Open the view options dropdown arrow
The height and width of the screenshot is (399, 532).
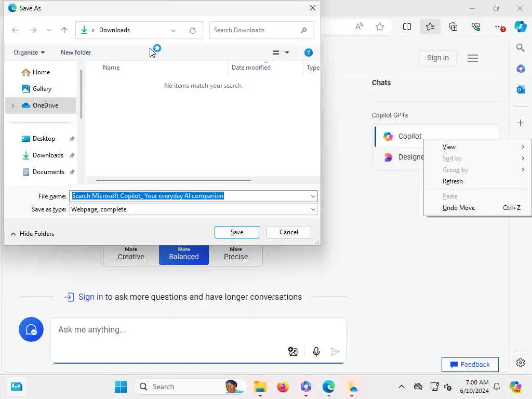pos(287,52)
